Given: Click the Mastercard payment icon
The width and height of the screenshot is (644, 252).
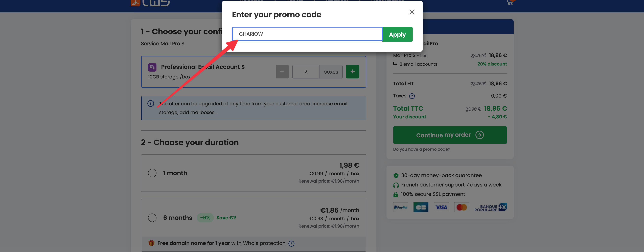Looking at the screenshot, I should pyautogui.click(x=461, y=207).
